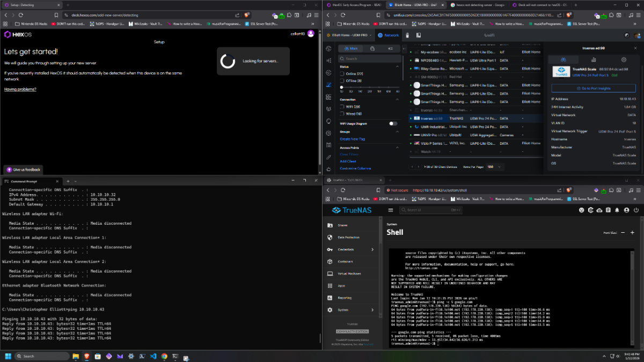Click the TrueNAS hamburger menu icon
The image size is (644, 362).
pyautogui.click(x=391, y=210)
